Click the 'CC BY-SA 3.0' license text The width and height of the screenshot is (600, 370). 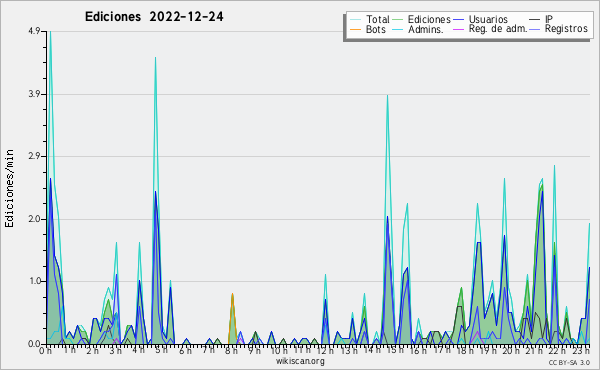pyautogui.click(x=569, y=362)
